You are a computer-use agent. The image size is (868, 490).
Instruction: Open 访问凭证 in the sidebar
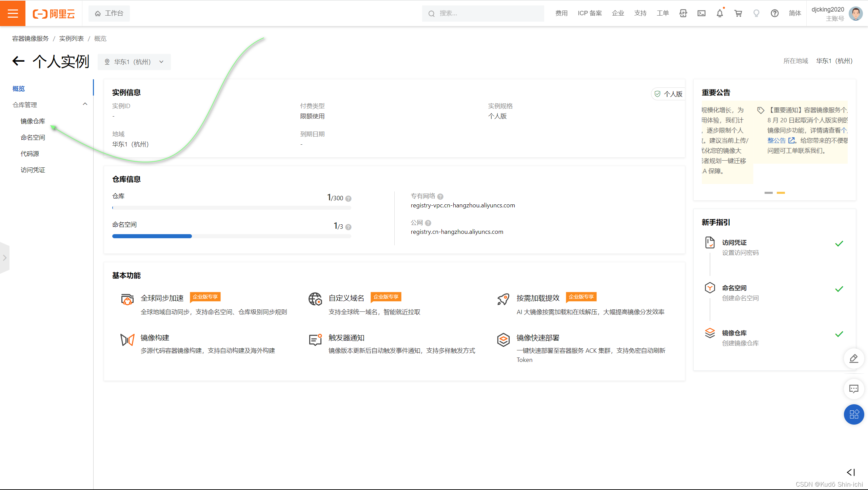pyautogui.click(x=33, y=170)
